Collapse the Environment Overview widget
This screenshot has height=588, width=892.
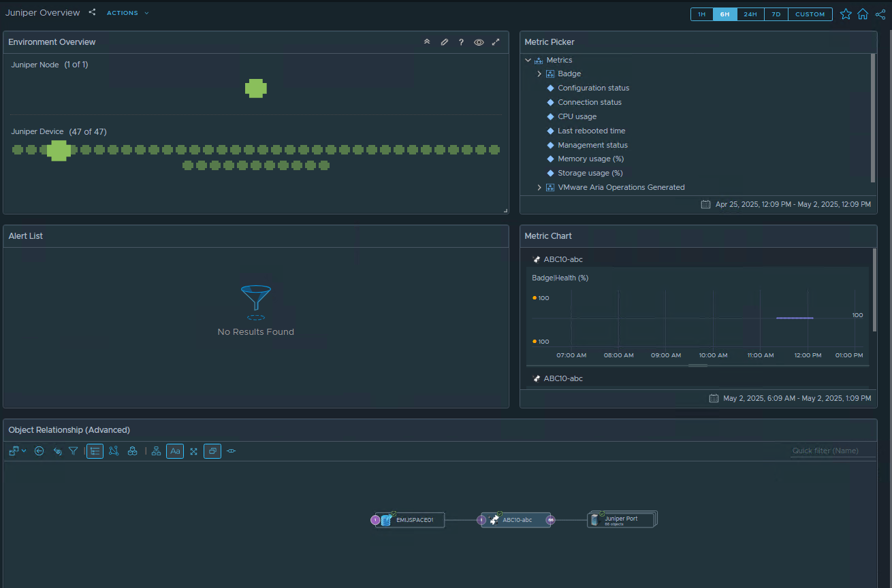coord(427,42)
